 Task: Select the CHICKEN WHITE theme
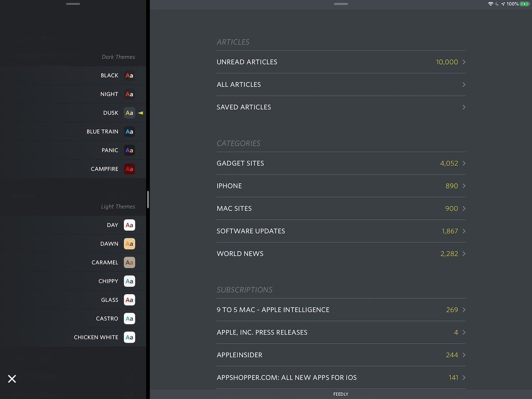[73, 337]
